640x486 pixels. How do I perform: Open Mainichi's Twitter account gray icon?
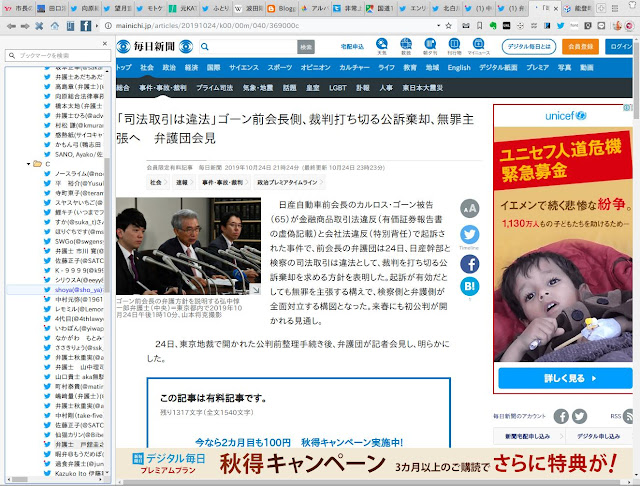pyautogui.click(x=580, y=416)
